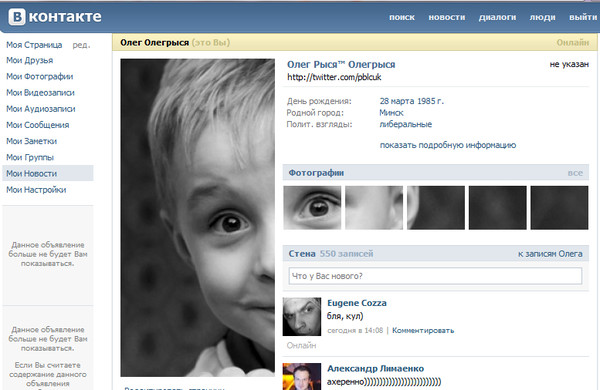Image resolution: width=600 pixels, height=390 pixels.
Task: Click the birth year 1985 г.
Action: 430,101
